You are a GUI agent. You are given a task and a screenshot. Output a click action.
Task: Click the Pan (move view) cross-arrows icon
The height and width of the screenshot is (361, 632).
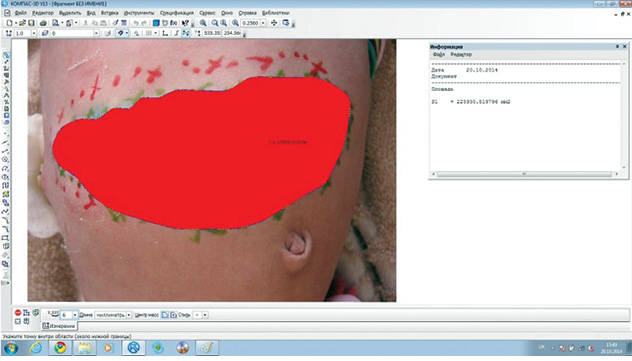[x=274, y=23]
